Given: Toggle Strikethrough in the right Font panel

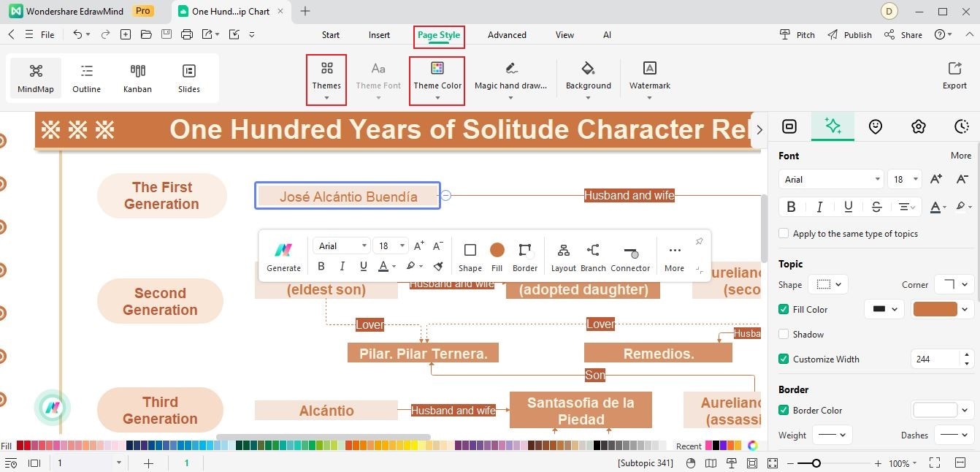Looking at the screenshot, I should pyautogui.click(x=876, y=207).
